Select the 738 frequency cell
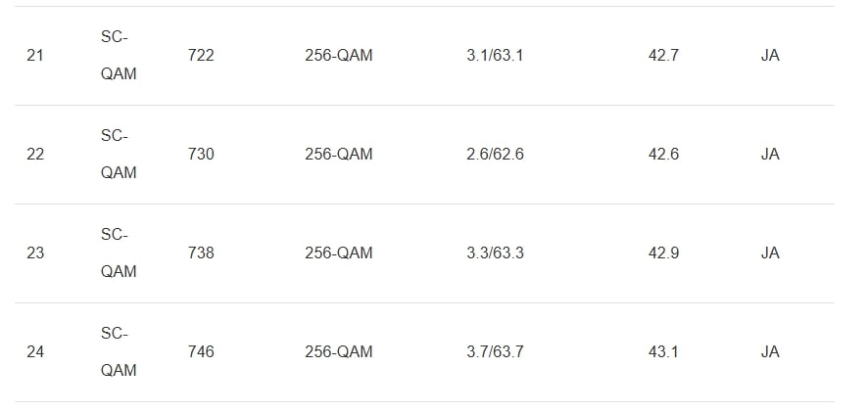The image size is (868, 413). click(x=200, y=253)
